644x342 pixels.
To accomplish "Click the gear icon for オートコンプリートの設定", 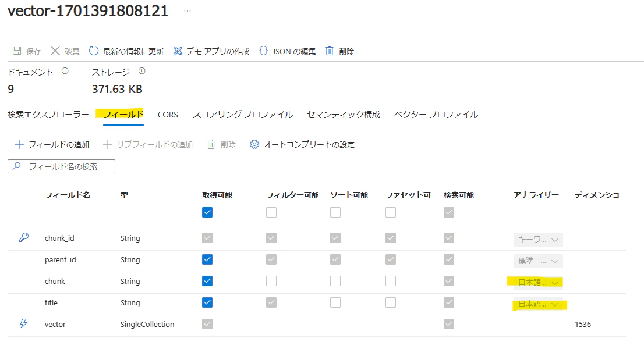I will pos(254,144).
